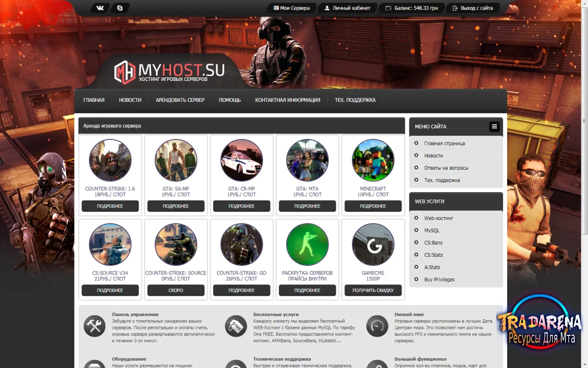Click the 10РУБ./ СЛОТ Minecraft price
Screen dimensions: 588x368
373,195
